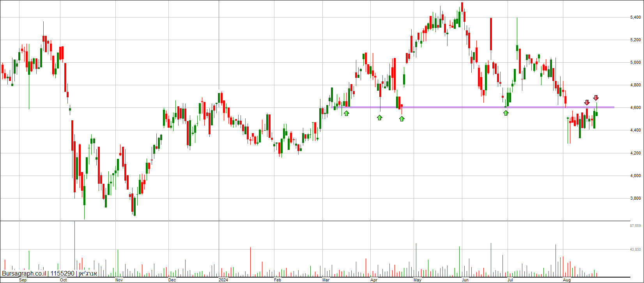Click the later red down arrow in August
Screen dimensions: 644x283
pos(596,98)
